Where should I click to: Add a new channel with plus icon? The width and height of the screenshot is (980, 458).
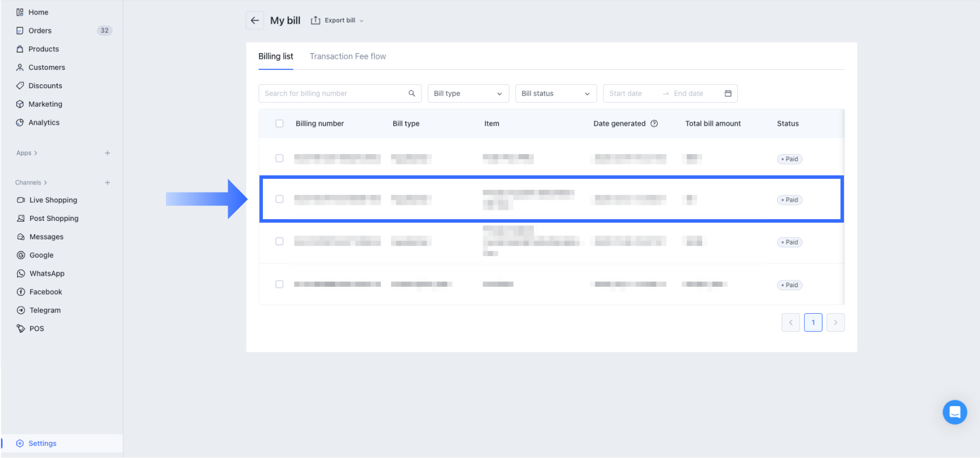107,182
